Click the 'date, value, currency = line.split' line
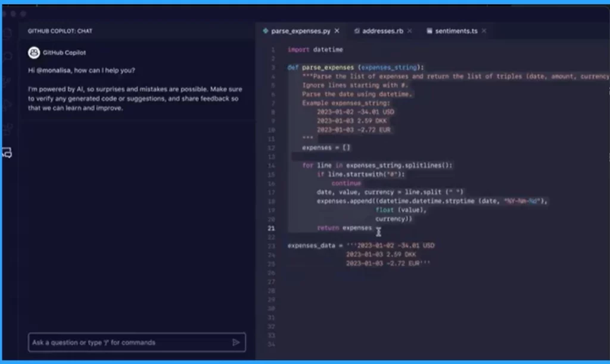Screen dimensions: 610x364 (x=390, y=192)
